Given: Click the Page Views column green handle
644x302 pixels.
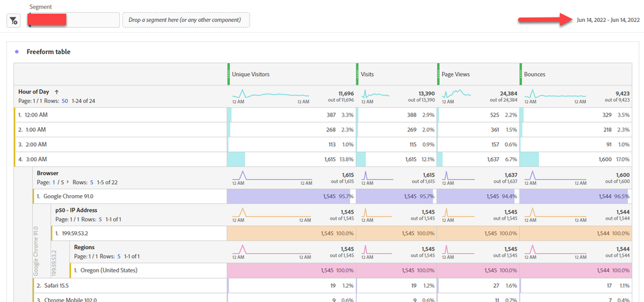Looking at the screenshot, I should (x=438, y=74).
